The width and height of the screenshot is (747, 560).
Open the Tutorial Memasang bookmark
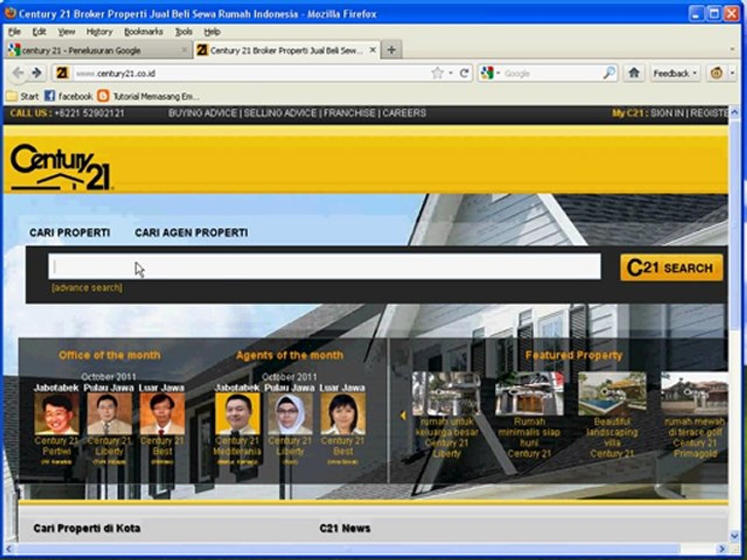pyautogui.click(x=149, y=96)
